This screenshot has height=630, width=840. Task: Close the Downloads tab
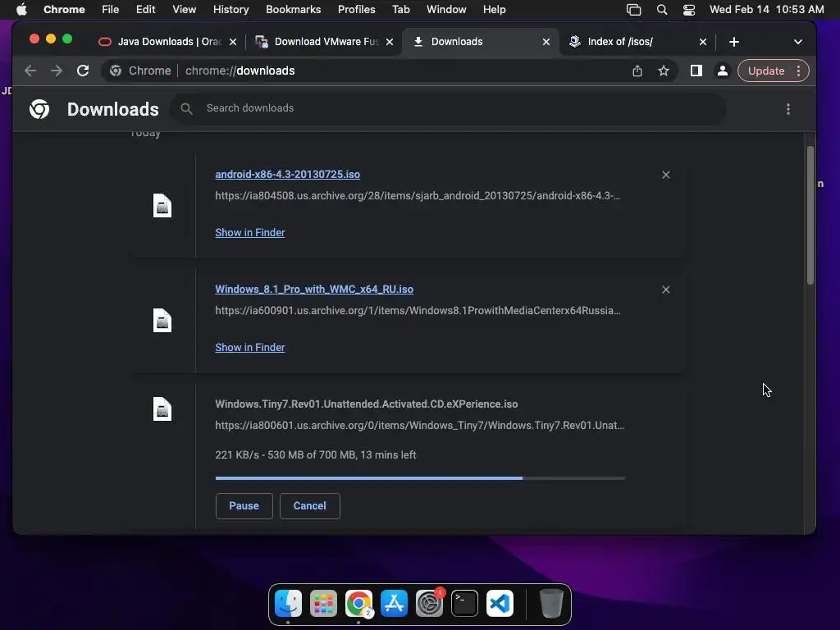[546, 42]
